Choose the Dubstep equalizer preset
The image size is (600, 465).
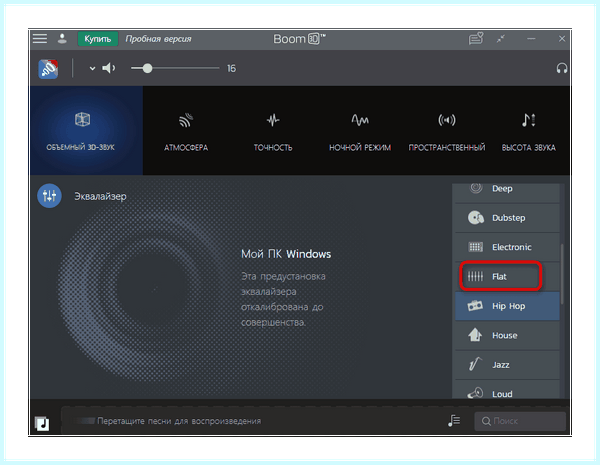click(x=507, y=218)
